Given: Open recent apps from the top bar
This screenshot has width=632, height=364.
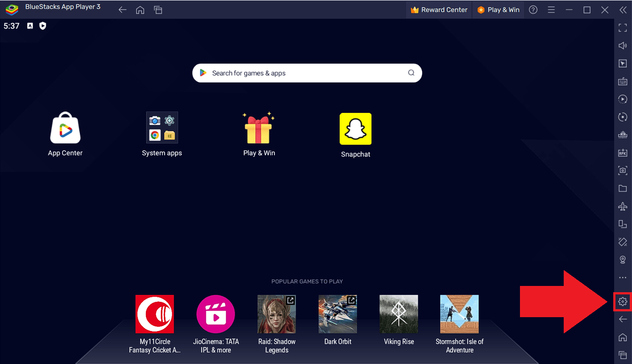Looking at the screenshot, I should click(158, 9).
